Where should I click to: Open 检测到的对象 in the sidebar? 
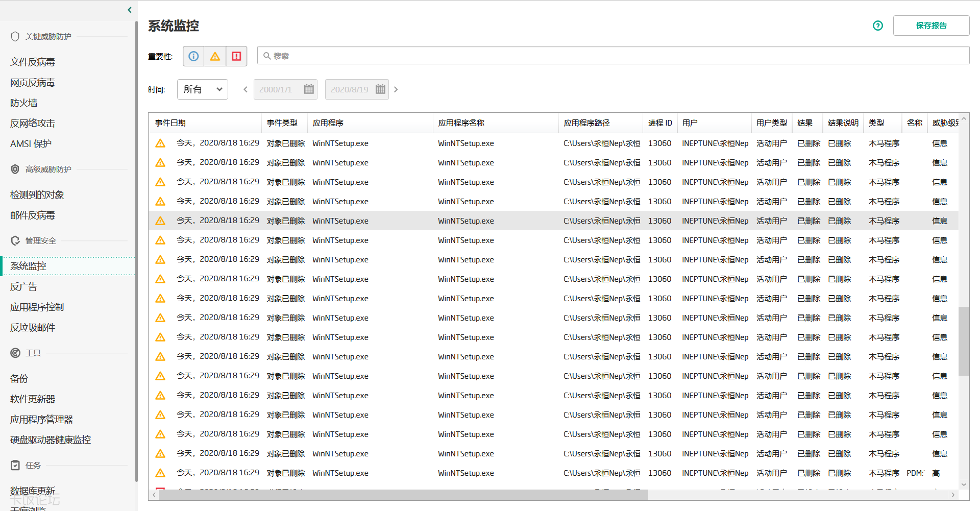pos(37,194)
